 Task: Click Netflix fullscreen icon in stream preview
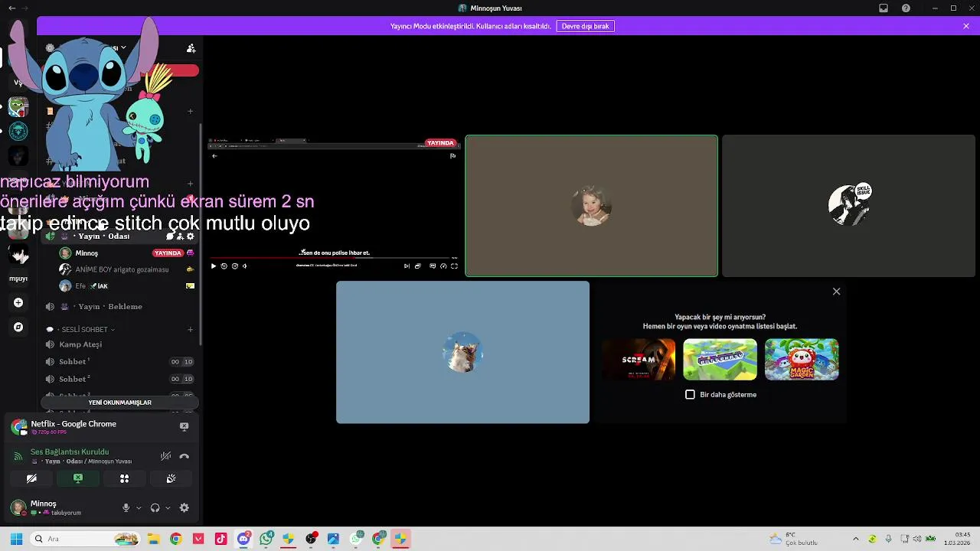click(454, 266)
